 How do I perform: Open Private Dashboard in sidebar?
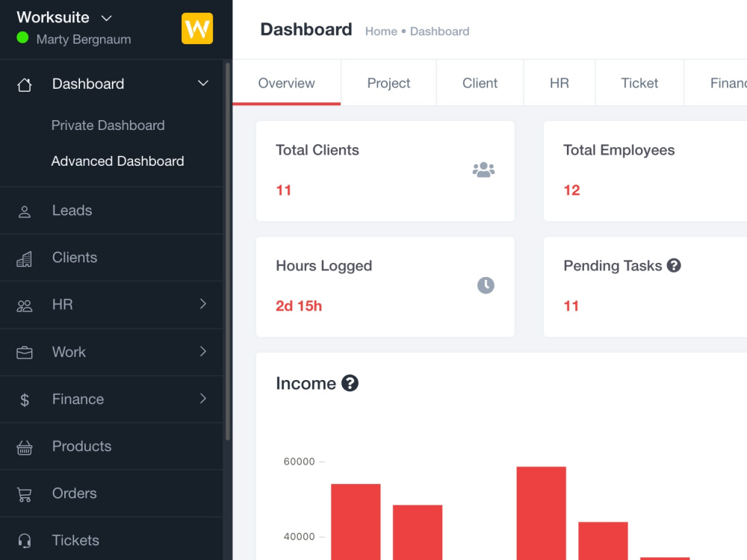point(108,125)
